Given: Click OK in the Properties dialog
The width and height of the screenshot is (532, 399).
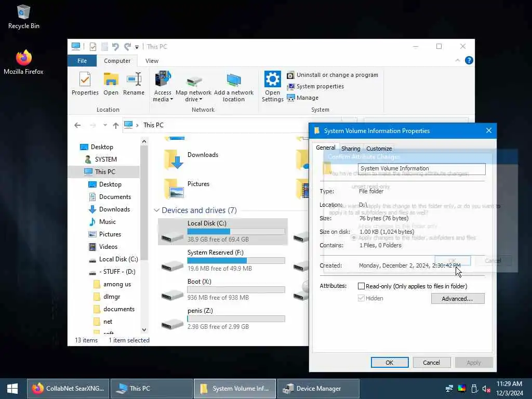Looking at the screenshot, I should [x=390, y=362].
